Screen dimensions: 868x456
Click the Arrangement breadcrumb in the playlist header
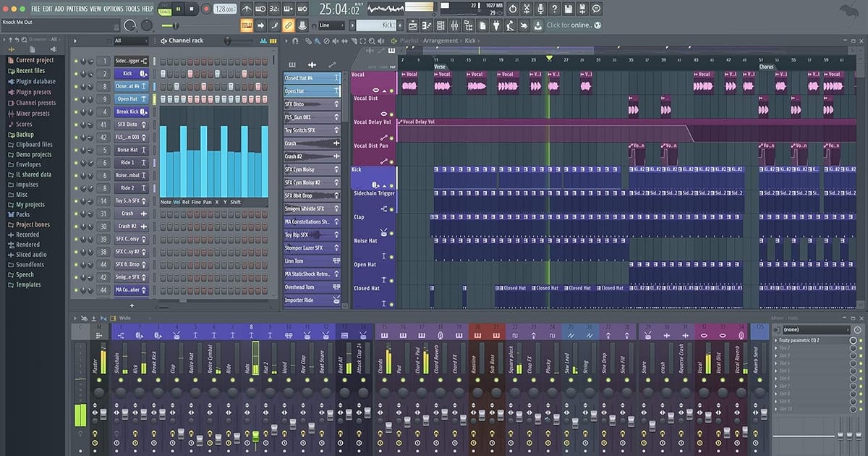click(440, 41)
